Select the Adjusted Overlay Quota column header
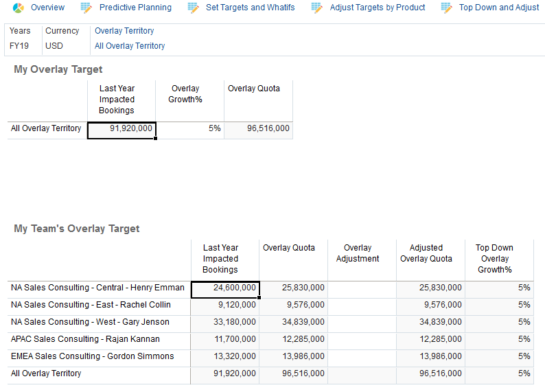Screen dimensions: 545x392 pos(430,253)
